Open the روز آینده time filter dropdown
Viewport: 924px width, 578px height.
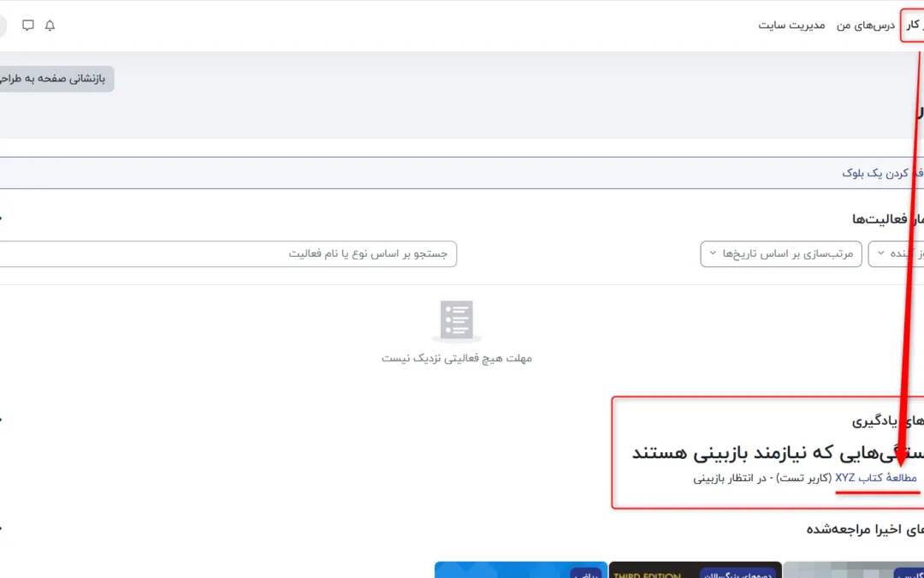pos(897,253)
